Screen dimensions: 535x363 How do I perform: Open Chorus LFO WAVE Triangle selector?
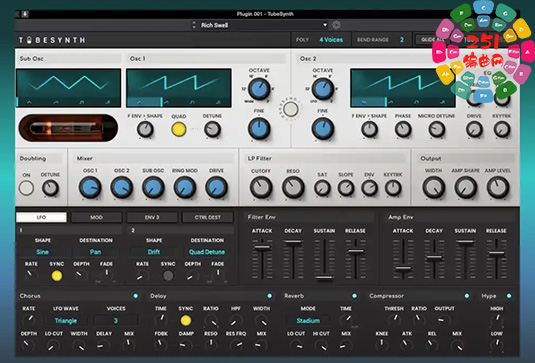point(66,321)
